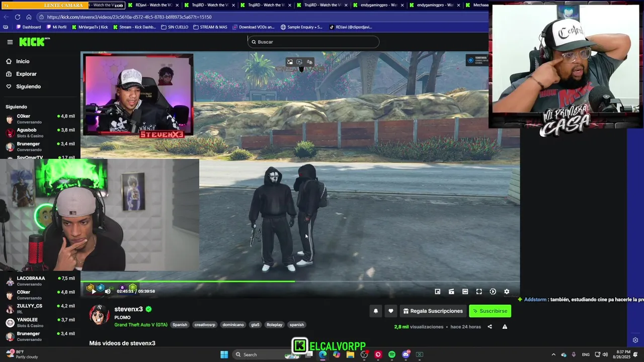This screenshot has height=362, width=644.
Task: Click the Kick logo
Action: 34,42
